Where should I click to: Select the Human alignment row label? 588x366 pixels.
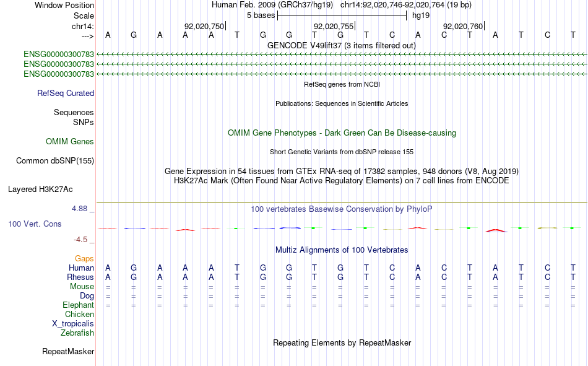(x=81, y=268)
